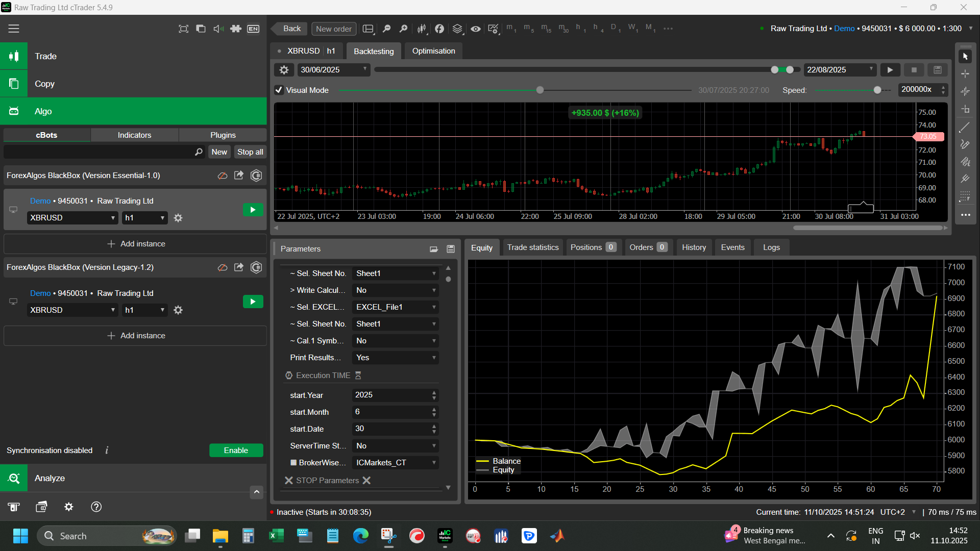
Task: Select the crosshair cursor tool
Action: point(965,74)
